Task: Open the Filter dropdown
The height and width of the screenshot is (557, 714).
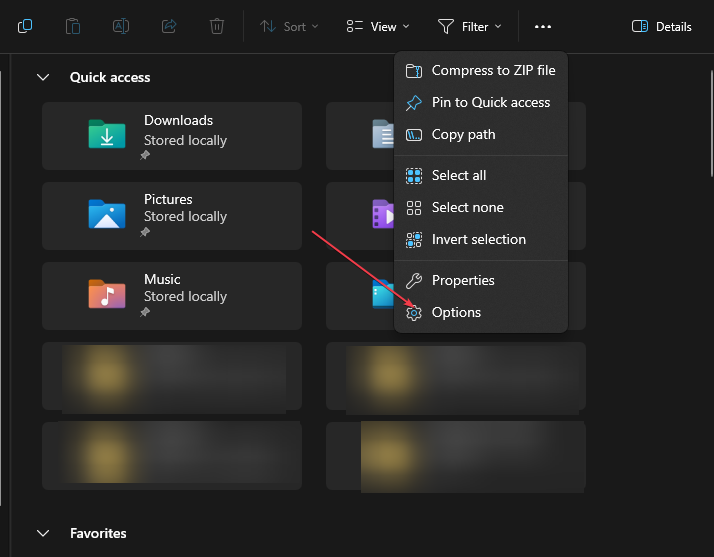Action: point(470,27)
